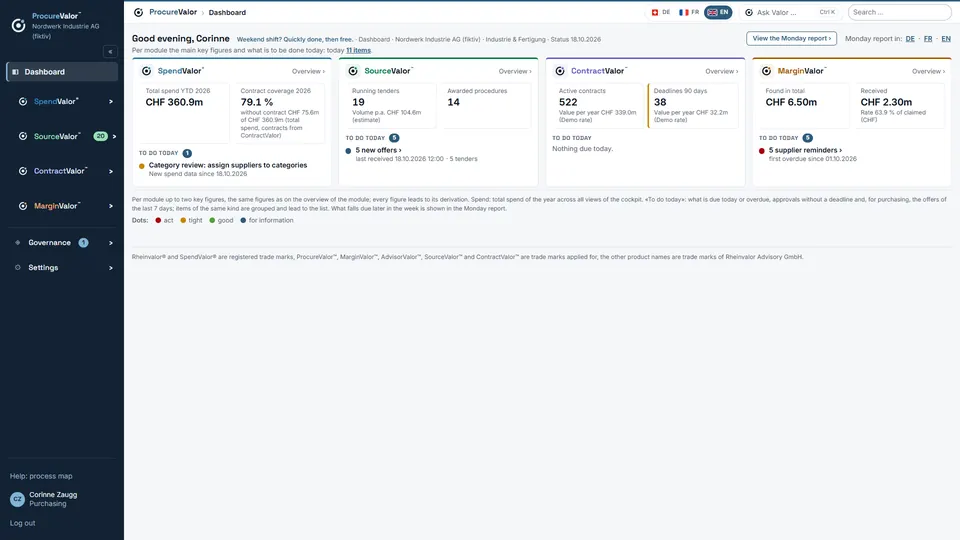Click Total spend YTD CHF 360.9m figure
This screenshot has height=540, width=960.
point(174,102)
